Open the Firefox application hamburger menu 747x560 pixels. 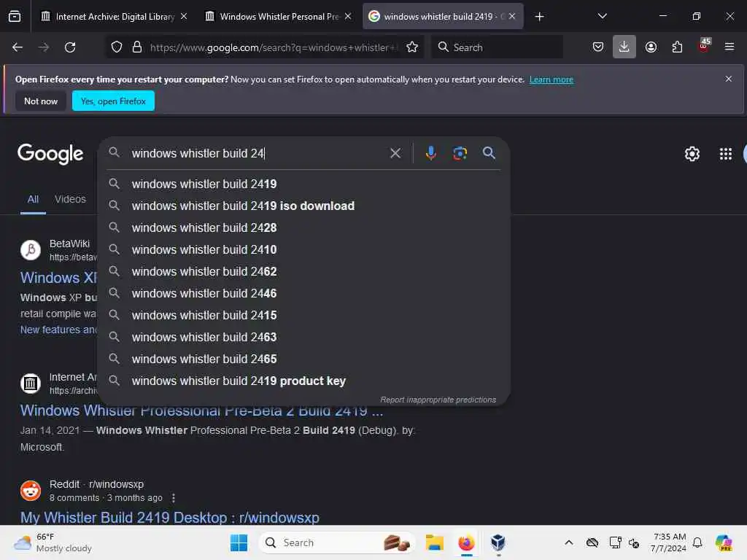(x=729, y=47)
